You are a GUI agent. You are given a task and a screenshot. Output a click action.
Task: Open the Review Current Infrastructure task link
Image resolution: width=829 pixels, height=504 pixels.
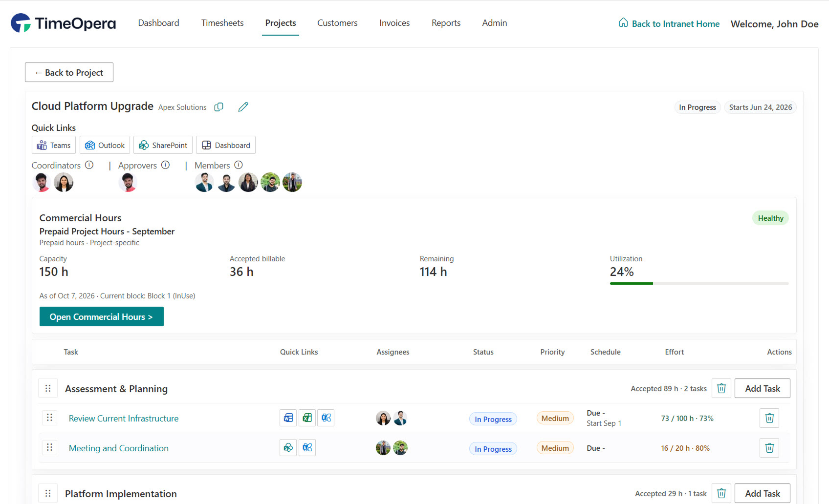[124, 418]
